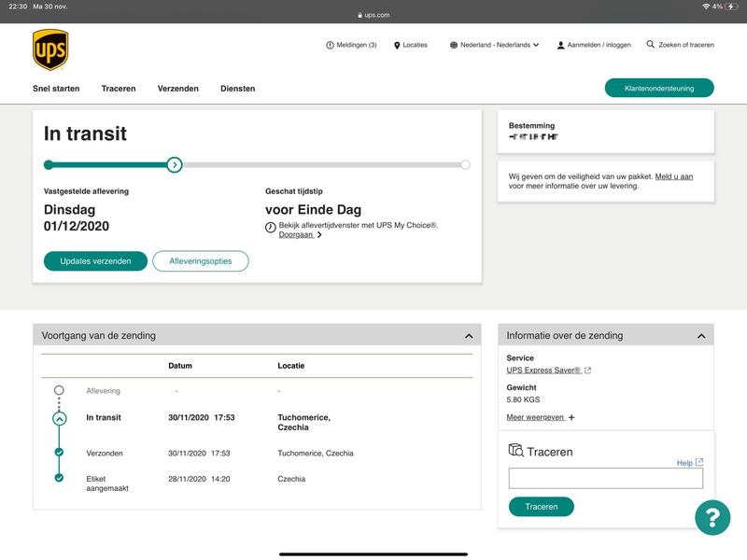Open the Diensten navigation menu
The image size is (747, 560).
[238, 89]
